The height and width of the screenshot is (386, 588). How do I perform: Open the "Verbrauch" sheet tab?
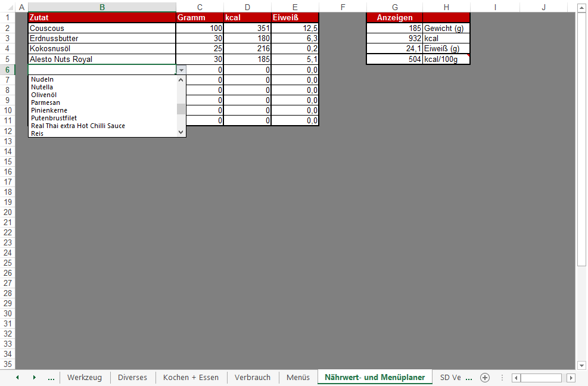pos(253,378)
